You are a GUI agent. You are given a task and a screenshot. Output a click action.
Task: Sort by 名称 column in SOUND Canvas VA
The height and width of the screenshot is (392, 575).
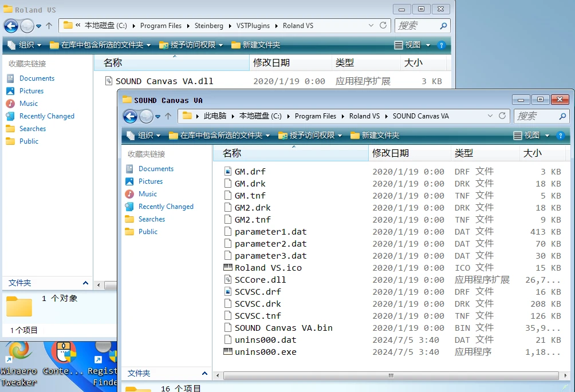(291, 153)
